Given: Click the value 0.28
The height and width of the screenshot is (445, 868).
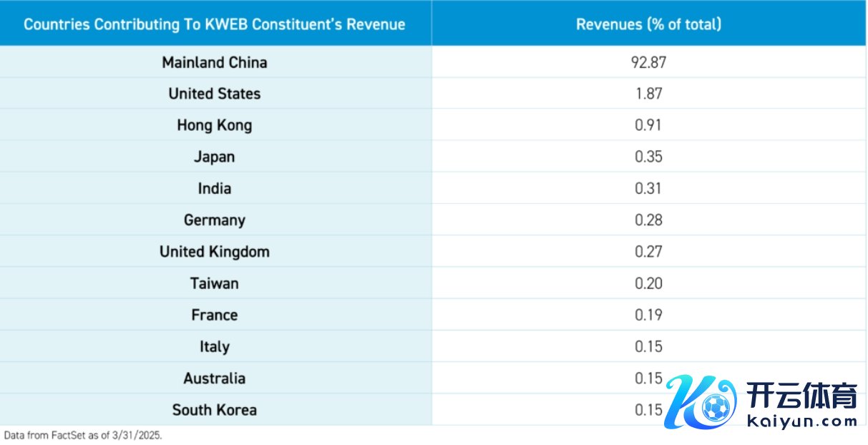Looking at the screenshot, I should tap(648, 220).
